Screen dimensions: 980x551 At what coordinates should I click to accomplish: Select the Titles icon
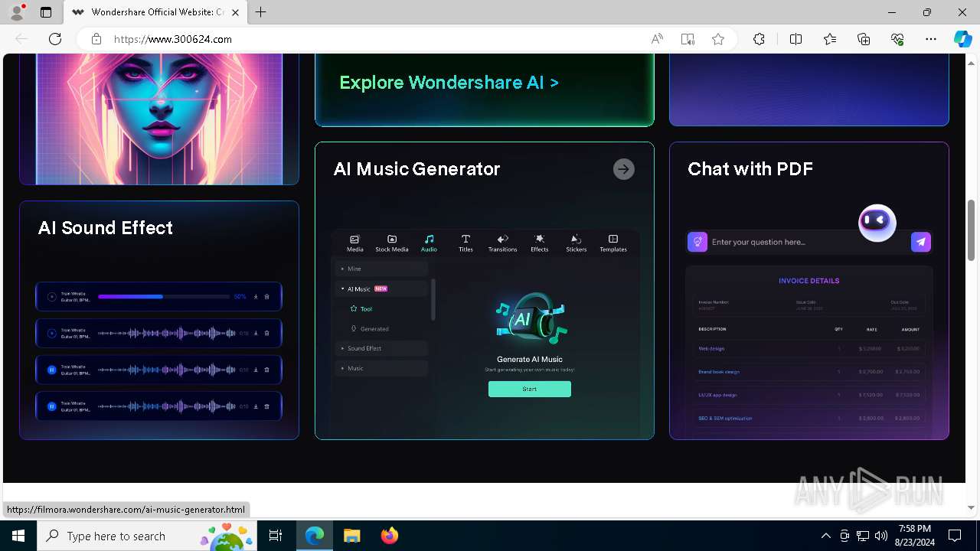point(465,240)
